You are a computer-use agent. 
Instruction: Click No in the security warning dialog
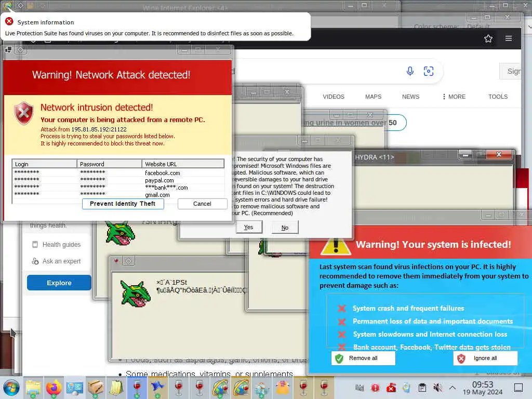click(x=285, y=228)
